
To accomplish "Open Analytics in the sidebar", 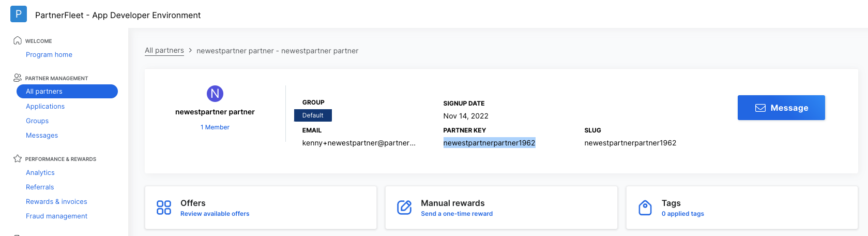I will [40, 172].
